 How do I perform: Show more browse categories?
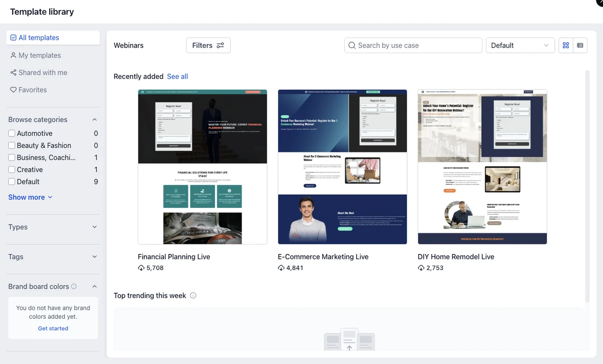30,197
